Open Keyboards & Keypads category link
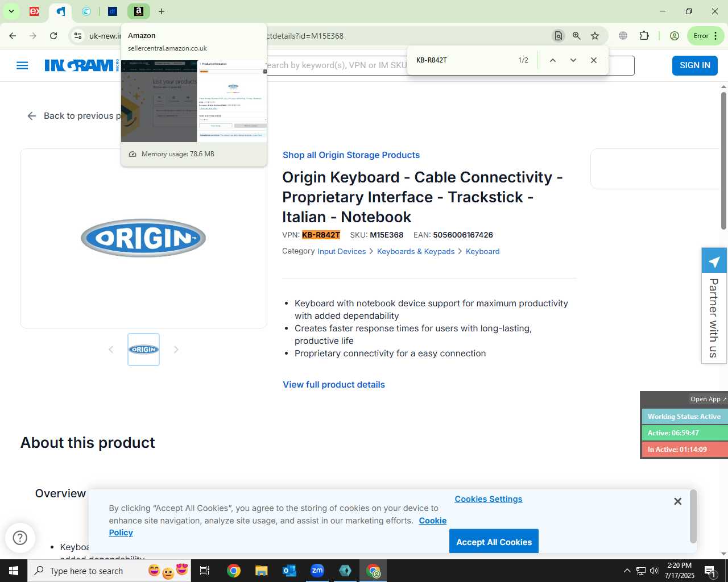 (416, 251)
